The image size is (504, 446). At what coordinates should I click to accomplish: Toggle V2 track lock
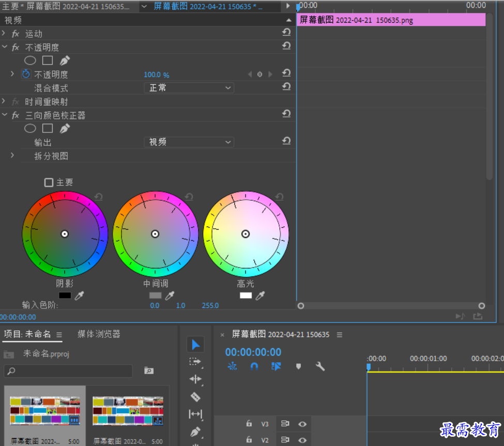tap(249, 439)
